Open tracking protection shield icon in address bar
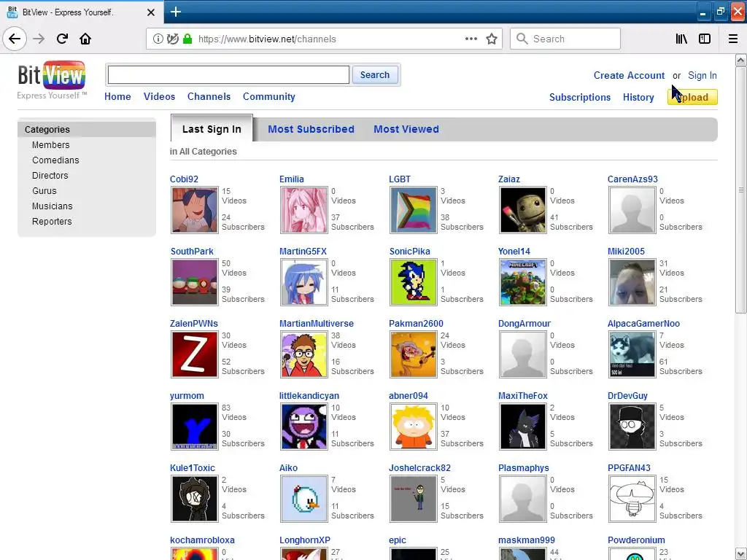 coord(172,39)
